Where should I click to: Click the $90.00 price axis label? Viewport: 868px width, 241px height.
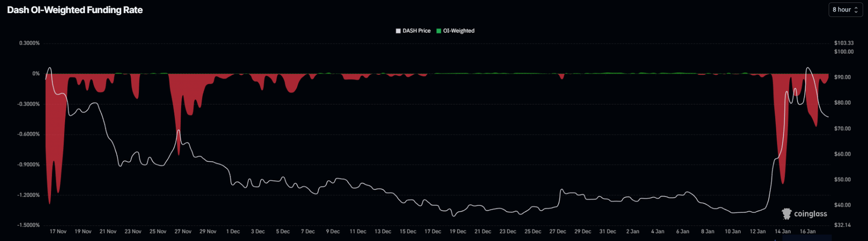(x=843, y=77)
